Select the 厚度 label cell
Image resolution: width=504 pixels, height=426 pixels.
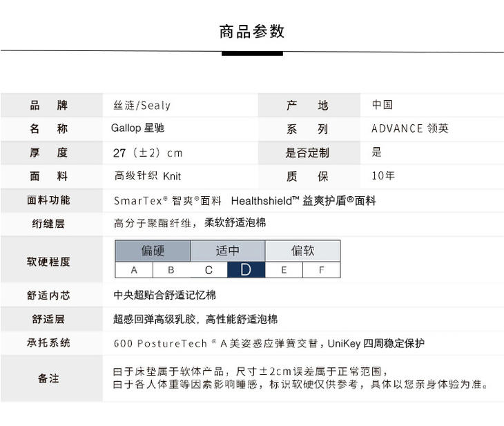pos(51,153)
